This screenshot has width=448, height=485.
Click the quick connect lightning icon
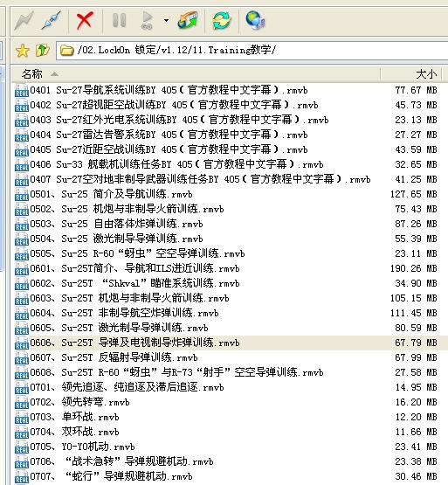24,20
